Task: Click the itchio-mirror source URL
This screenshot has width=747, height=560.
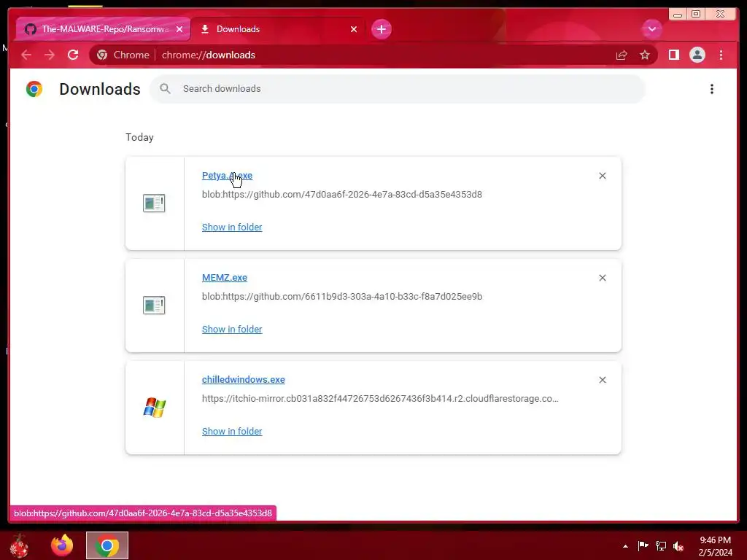Action: click(x=380, y=399)
